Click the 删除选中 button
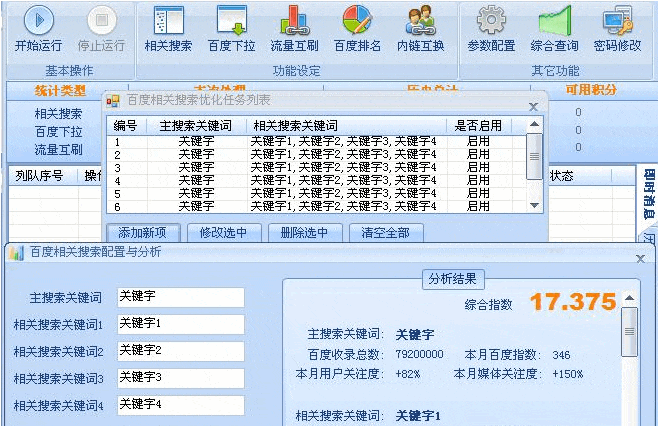This screenshot has height=426, width=658. (x=305, y=233)
